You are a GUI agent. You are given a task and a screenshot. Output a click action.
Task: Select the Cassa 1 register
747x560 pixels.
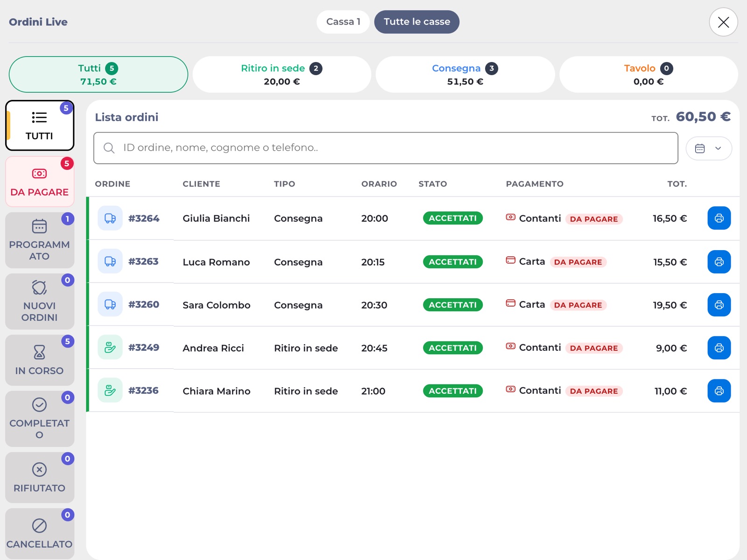coord(343,22)
